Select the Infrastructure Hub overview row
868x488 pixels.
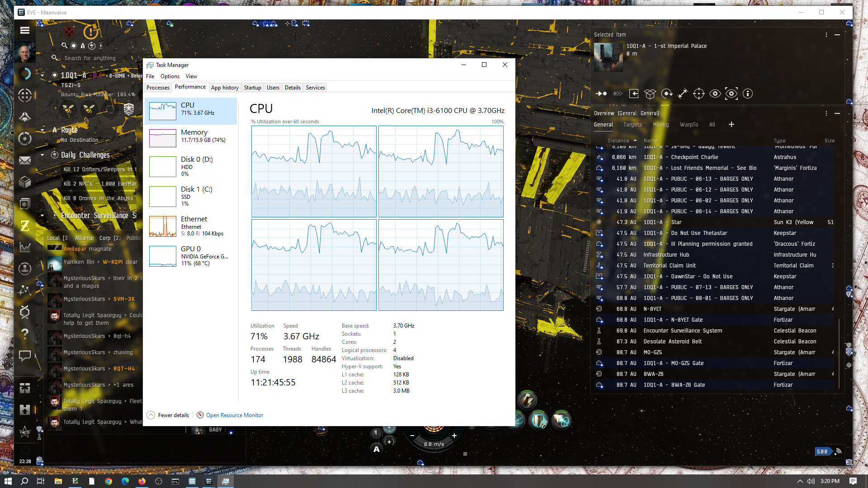(x=714, y=255)
